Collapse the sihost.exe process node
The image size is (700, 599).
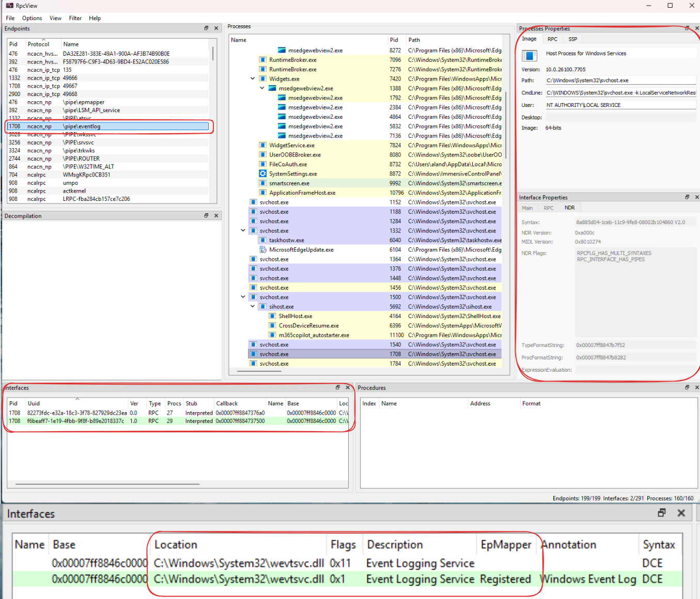tap(253, 307)
